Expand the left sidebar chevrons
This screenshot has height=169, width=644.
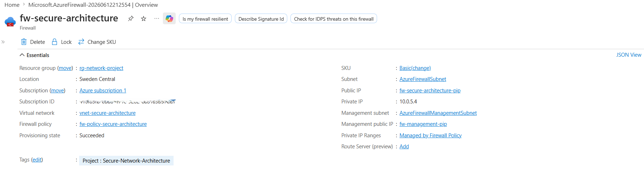3,42
